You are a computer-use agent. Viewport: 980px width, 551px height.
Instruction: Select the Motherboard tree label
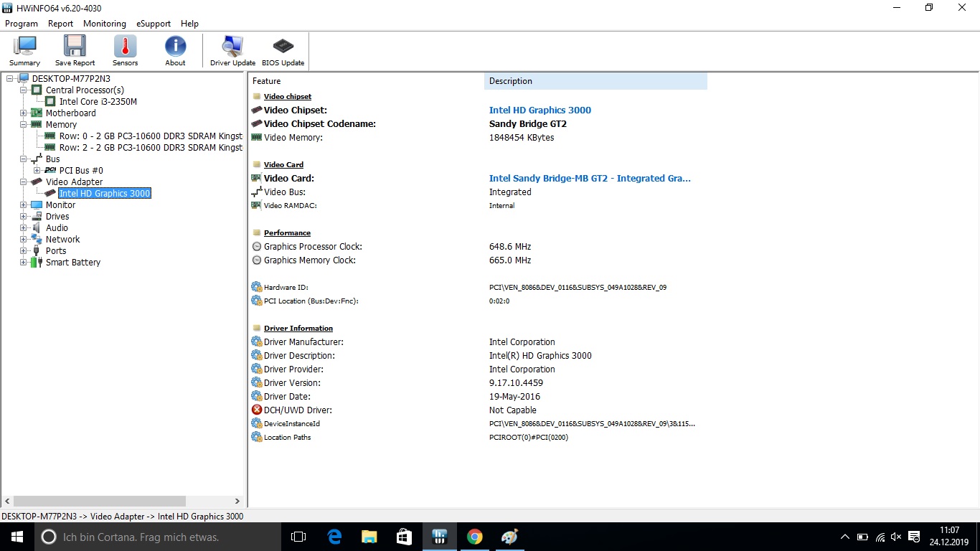[71, 113]
